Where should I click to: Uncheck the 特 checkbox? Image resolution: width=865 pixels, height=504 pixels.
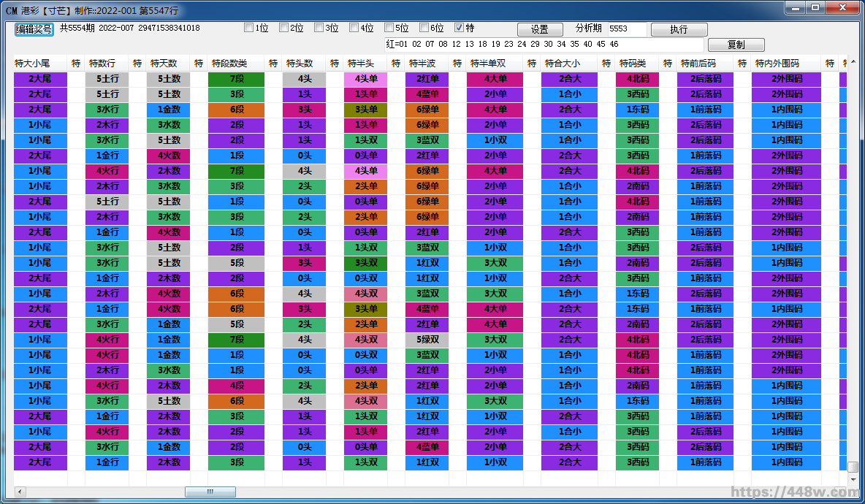click(460, 28)
